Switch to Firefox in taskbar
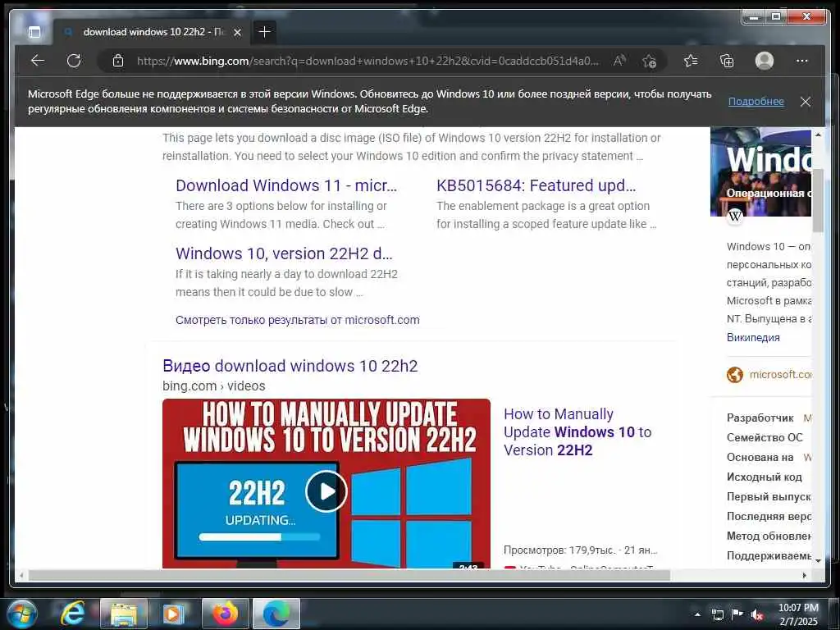Image resolution: width=840 pixels, height=630 pixels. 225,614
